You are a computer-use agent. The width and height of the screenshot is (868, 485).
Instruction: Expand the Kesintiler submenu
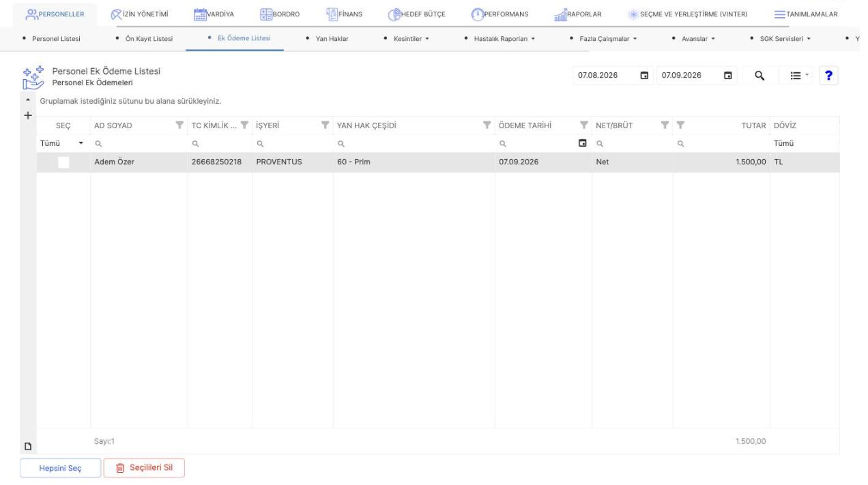coord(410,38)
